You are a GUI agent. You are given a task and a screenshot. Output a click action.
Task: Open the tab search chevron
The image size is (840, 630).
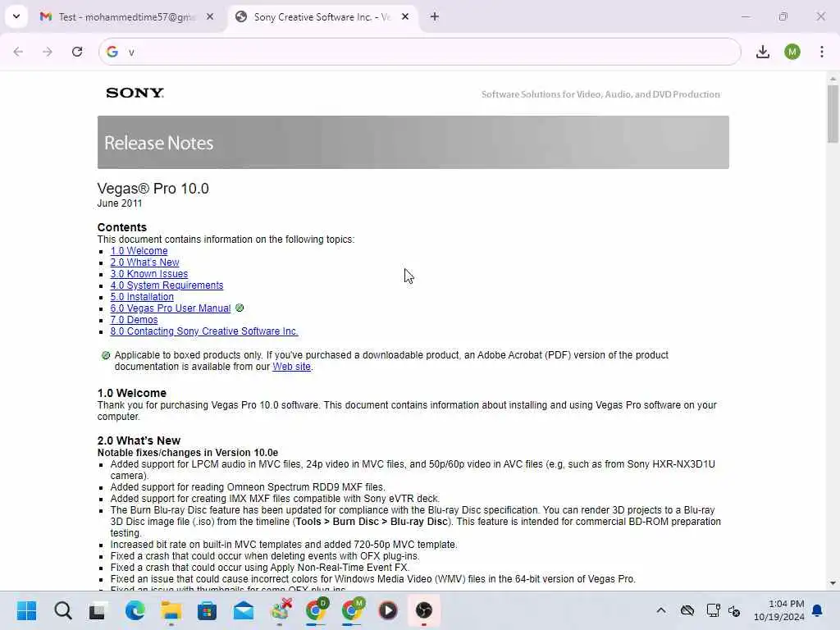(x=16, y=16)
